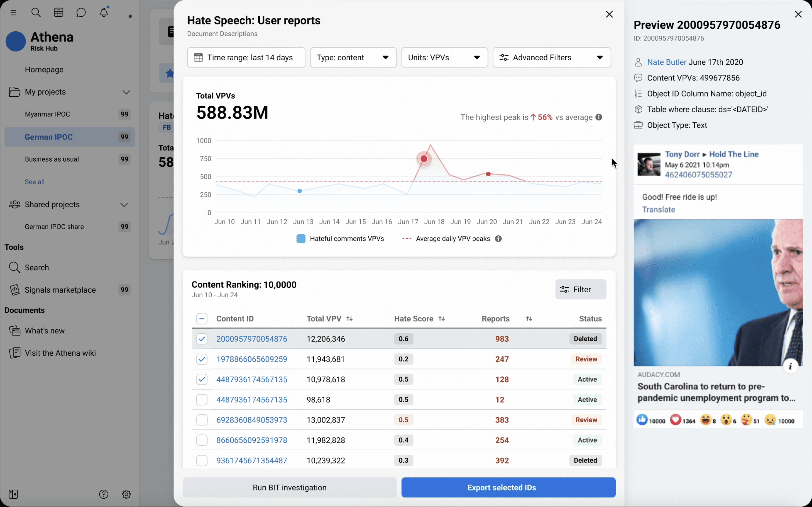Go to Signals marketplace in sidebar

[x=60, y=290]
